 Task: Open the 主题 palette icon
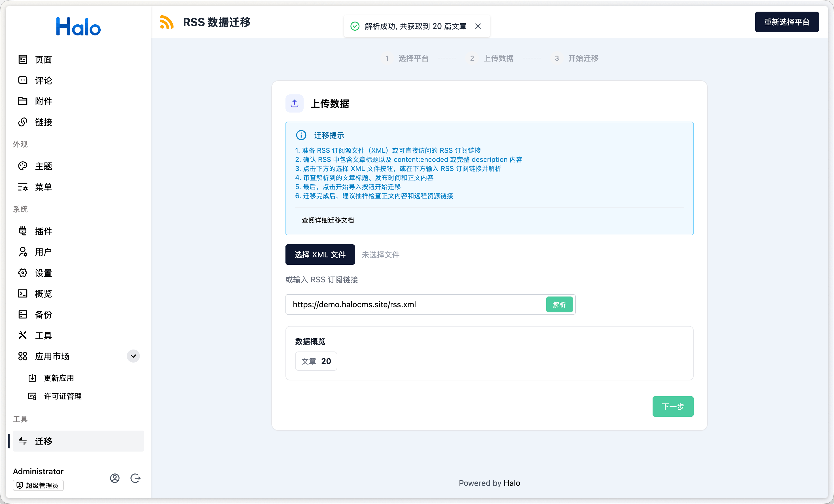tap(23, 166)
